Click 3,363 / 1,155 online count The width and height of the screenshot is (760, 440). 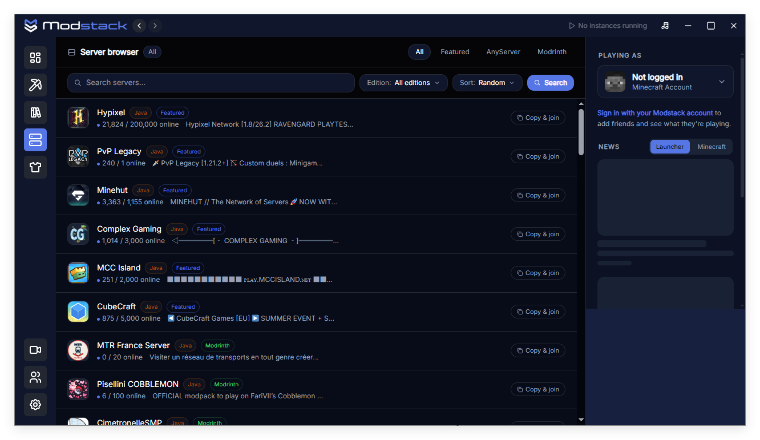click(132, 202)
